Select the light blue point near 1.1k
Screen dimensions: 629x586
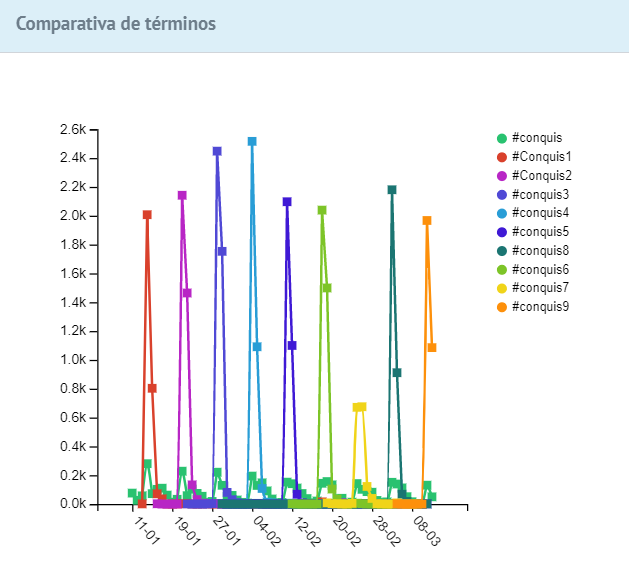(x=257, y=347)
